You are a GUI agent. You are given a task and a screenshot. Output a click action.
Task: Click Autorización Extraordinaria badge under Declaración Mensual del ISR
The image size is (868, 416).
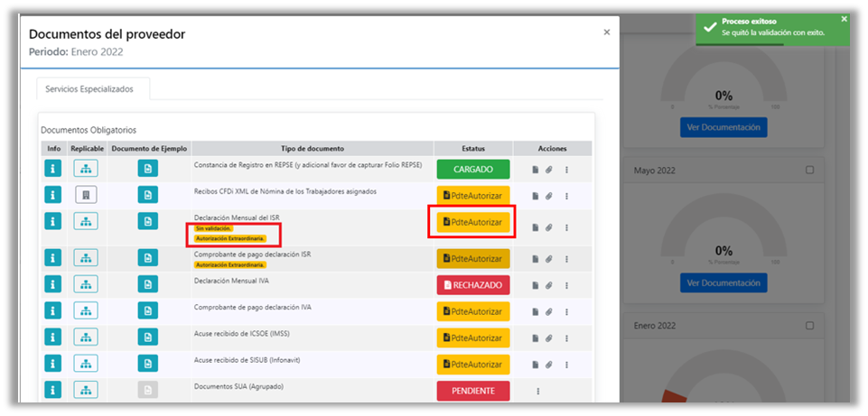[x=229, y=239]
